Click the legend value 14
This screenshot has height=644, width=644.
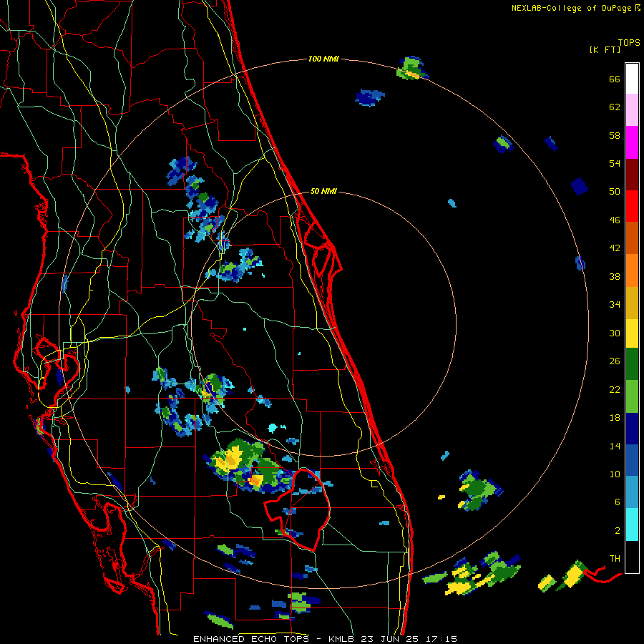click(615, 446)
